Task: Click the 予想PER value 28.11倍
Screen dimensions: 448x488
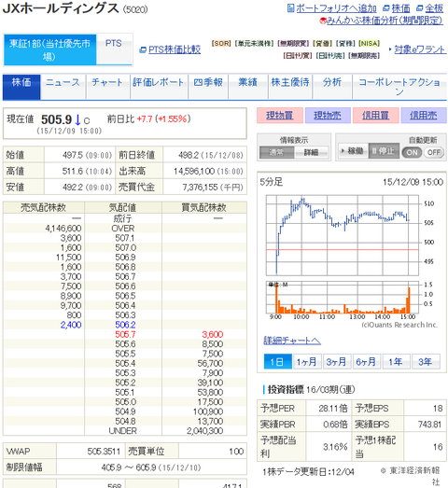Action: coord(333,409)
